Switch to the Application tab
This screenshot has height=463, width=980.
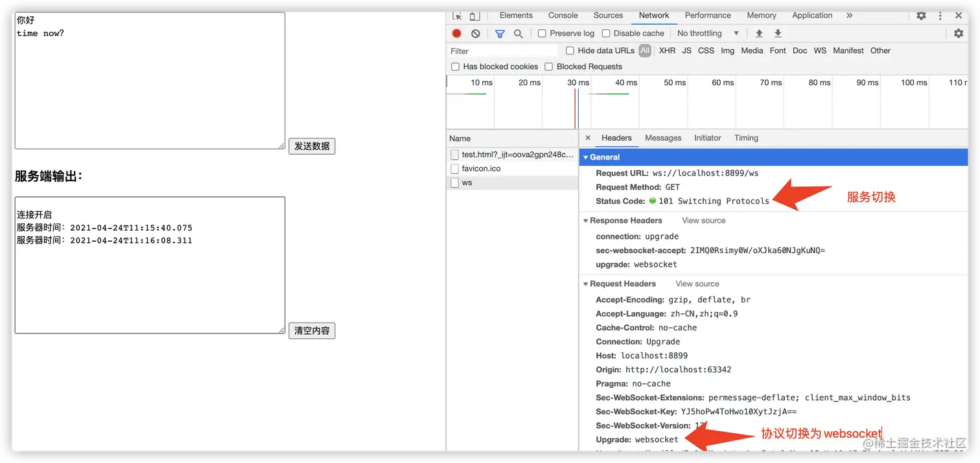tap(812, 16)
